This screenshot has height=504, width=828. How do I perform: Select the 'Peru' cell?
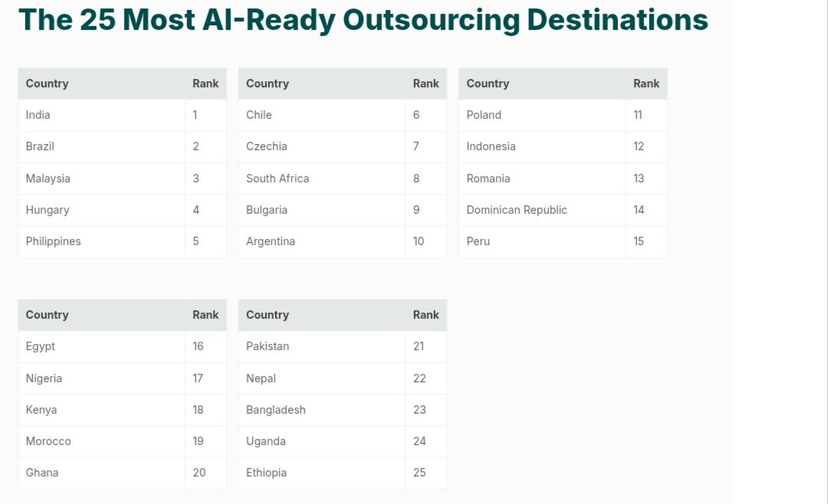(542, 242)
